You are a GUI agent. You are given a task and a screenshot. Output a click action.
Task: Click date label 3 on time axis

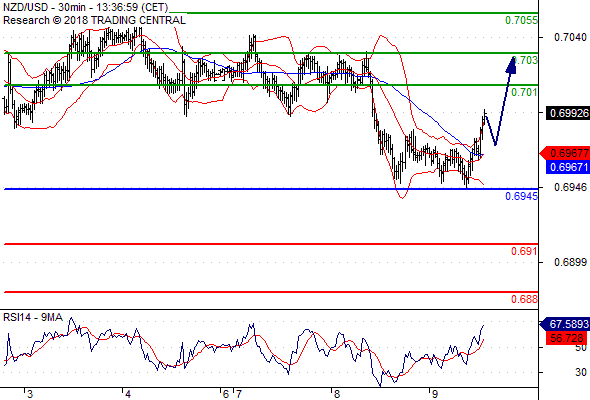30,394
